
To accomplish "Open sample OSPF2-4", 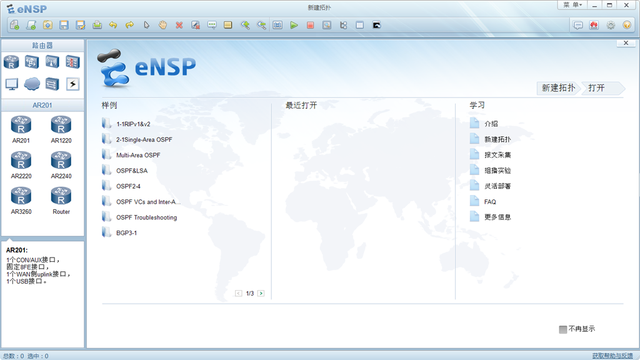I will (121, 186).
